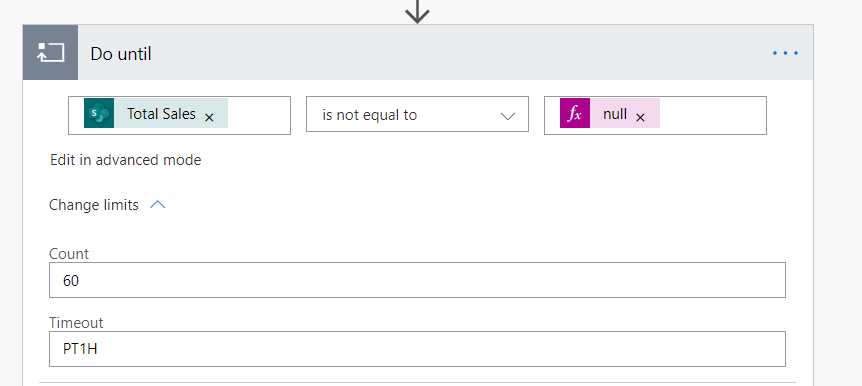
Task: Click blank area of Do until header bar
Action: click(440, 53)
